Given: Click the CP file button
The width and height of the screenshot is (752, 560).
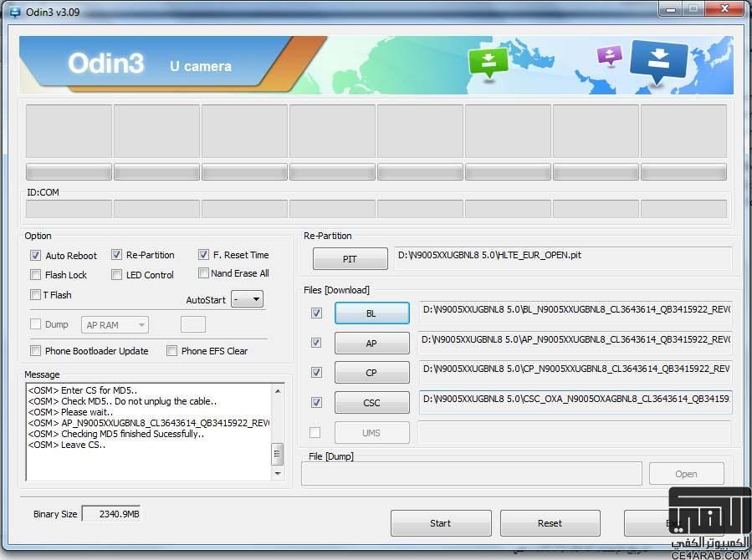Looking at the screenshot, I should point(371,373).
